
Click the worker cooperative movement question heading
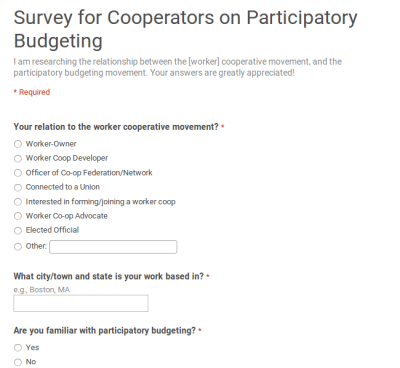[x=116, y=127]
